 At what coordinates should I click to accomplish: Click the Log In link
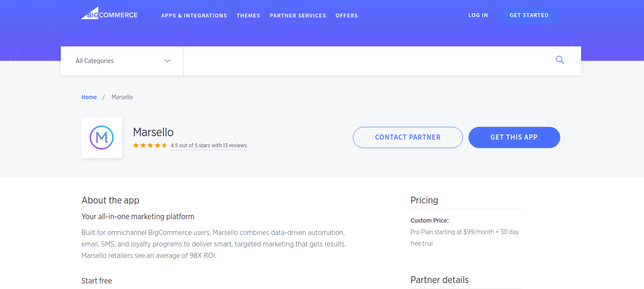[x=478, y=15]
